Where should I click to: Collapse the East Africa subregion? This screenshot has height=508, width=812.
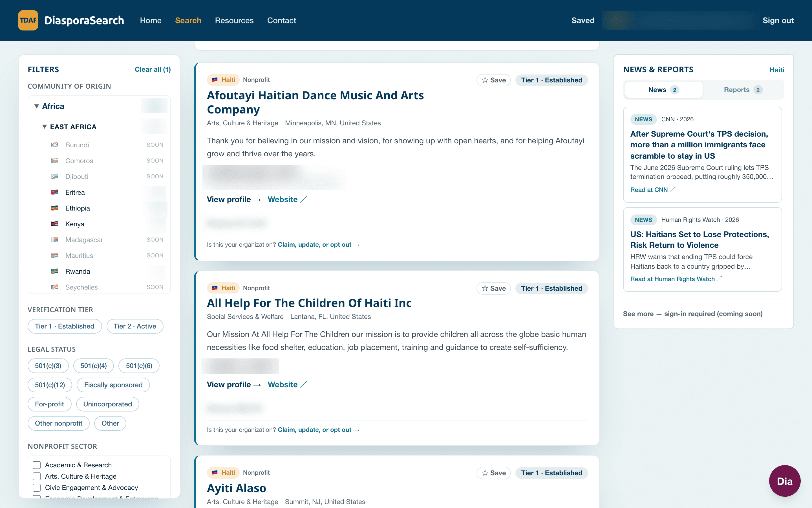(44, 127)
